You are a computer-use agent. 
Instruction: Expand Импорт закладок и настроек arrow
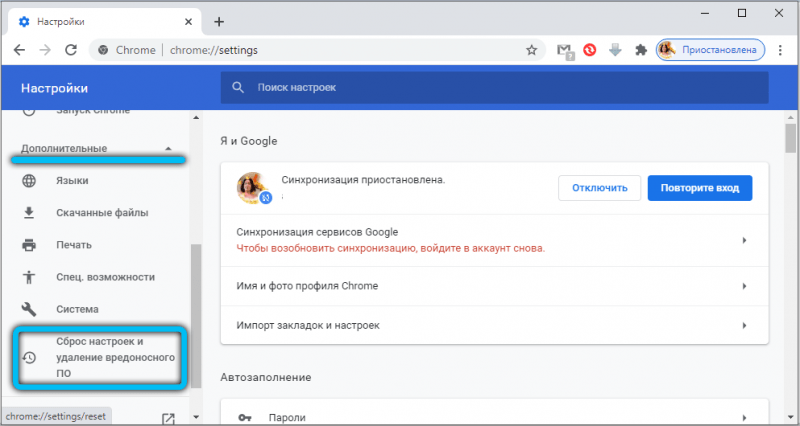(x=744, y=325)
